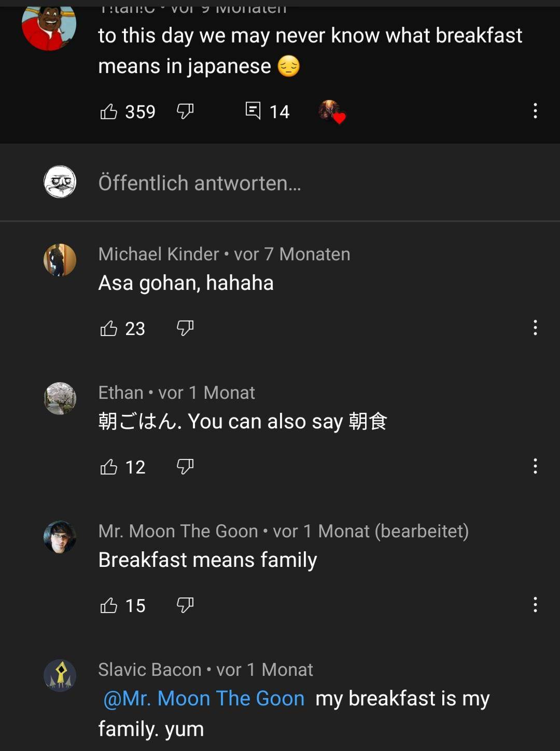Viewport: 560px width, 751px height.
Task: Open the 14 replies icon
Action: click(253, 111)
